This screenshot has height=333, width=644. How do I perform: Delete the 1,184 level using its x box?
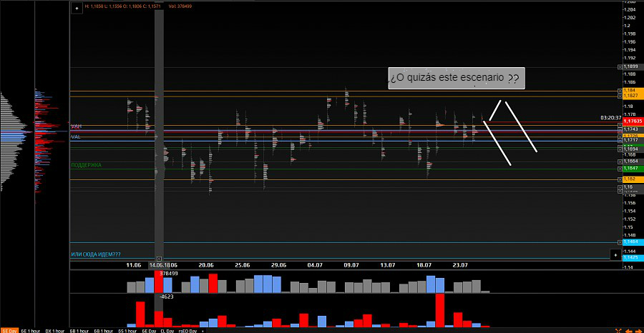620,91
